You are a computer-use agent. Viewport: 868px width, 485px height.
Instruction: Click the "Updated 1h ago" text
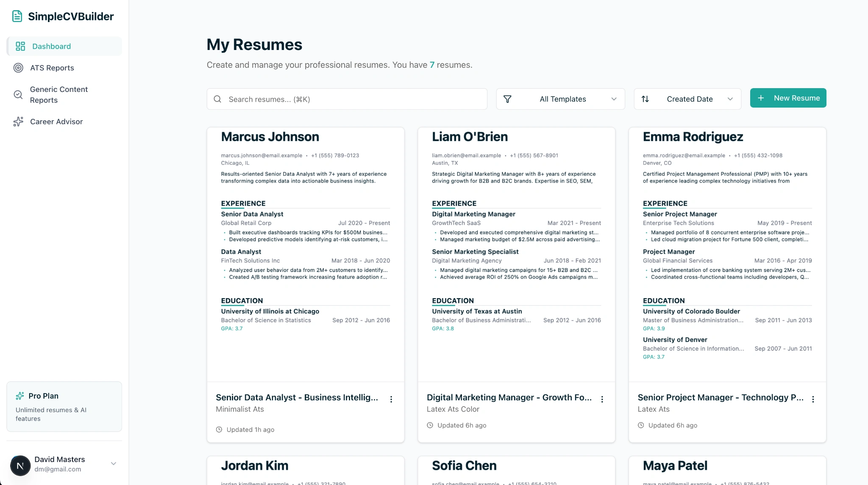(x=250, y=430)
